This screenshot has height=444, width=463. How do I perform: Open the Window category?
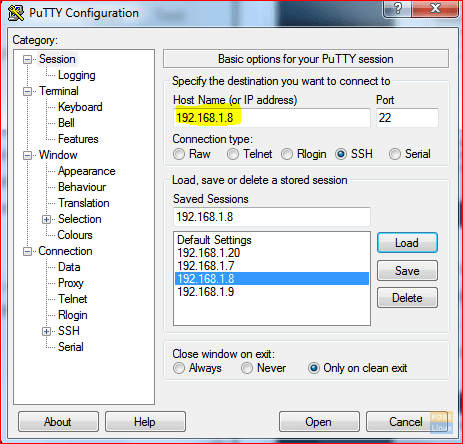58,155
